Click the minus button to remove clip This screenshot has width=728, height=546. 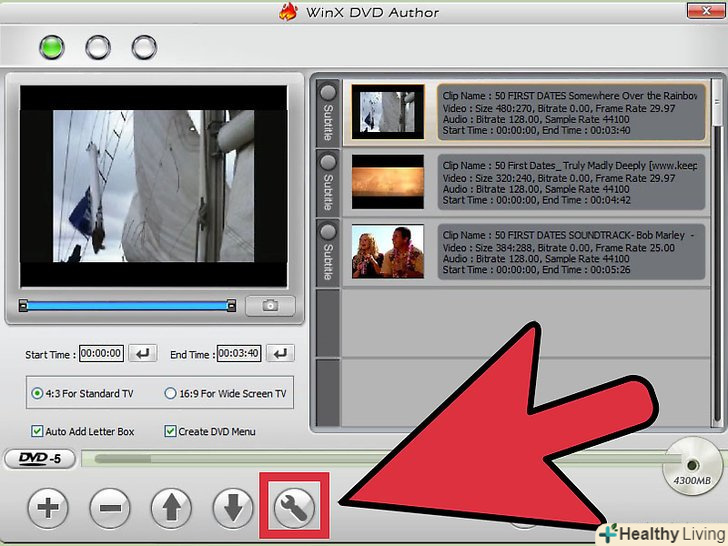click(x=110, y=507)
